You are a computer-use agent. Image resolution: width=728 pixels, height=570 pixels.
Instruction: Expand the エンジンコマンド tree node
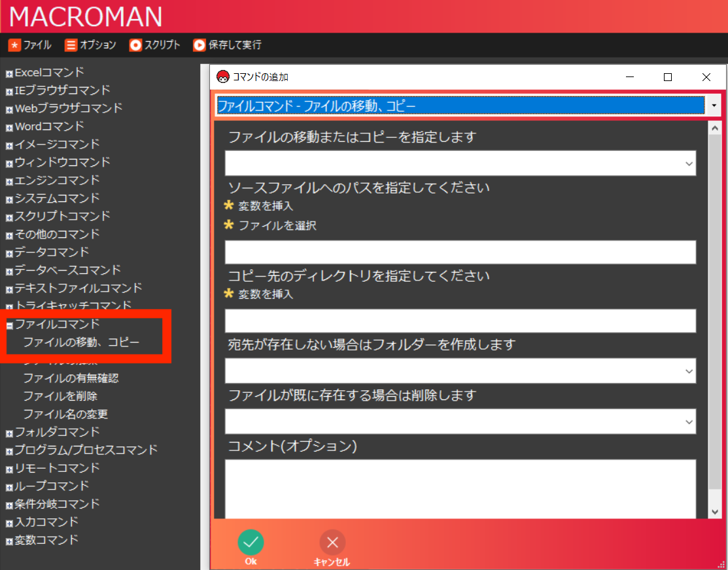point(9,182)
